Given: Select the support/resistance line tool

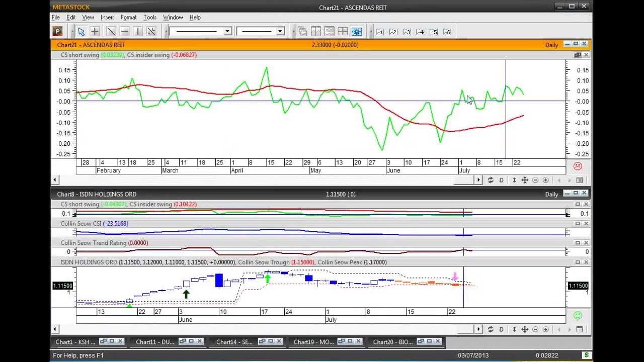Looking at the screenshot, I should 151,32.
